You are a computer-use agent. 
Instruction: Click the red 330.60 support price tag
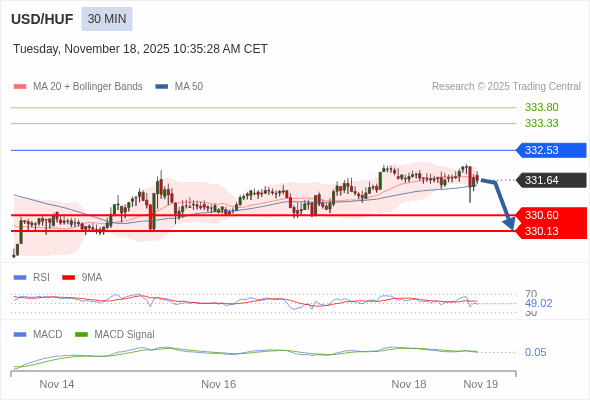click(551, 215)
